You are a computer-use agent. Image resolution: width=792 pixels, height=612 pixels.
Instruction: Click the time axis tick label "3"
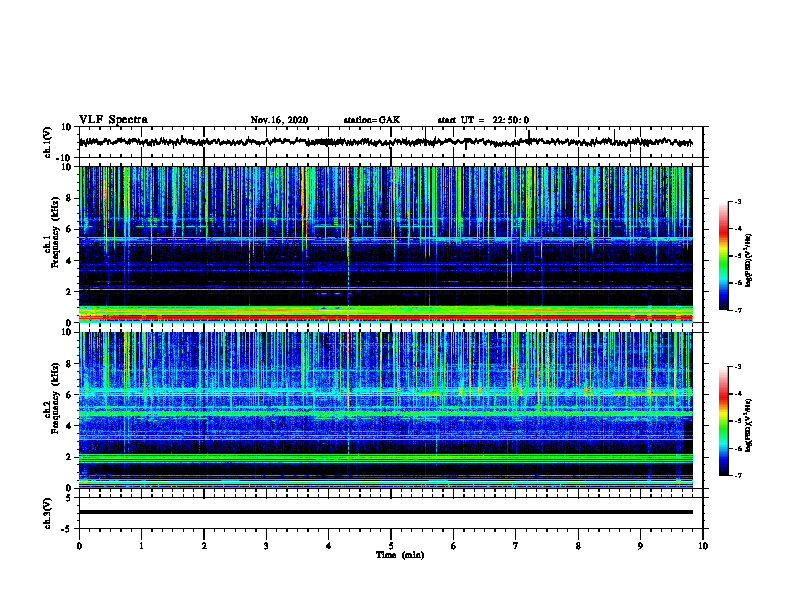point(266,546)
